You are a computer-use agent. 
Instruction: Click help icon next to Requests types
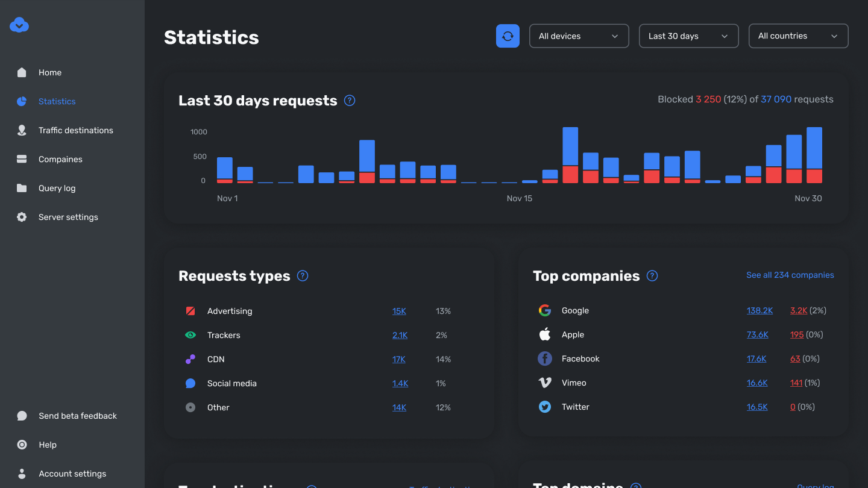coord(303,276)
